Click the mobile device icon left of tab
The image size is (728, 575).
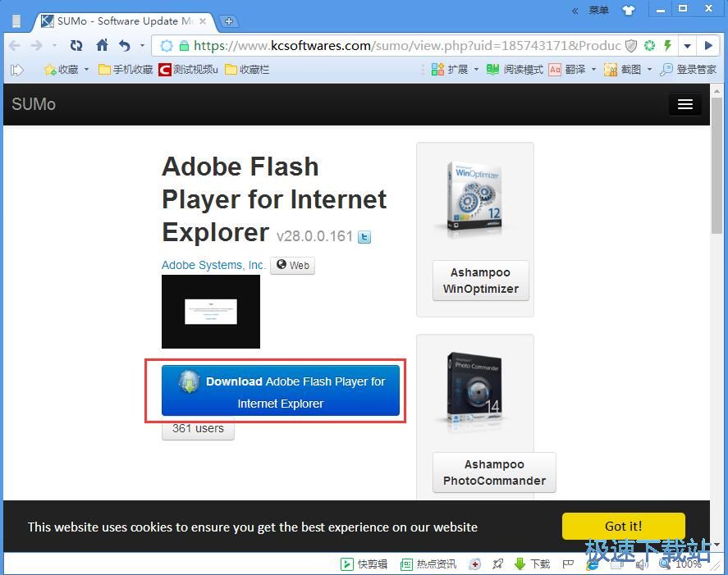[x=16, y=21]
